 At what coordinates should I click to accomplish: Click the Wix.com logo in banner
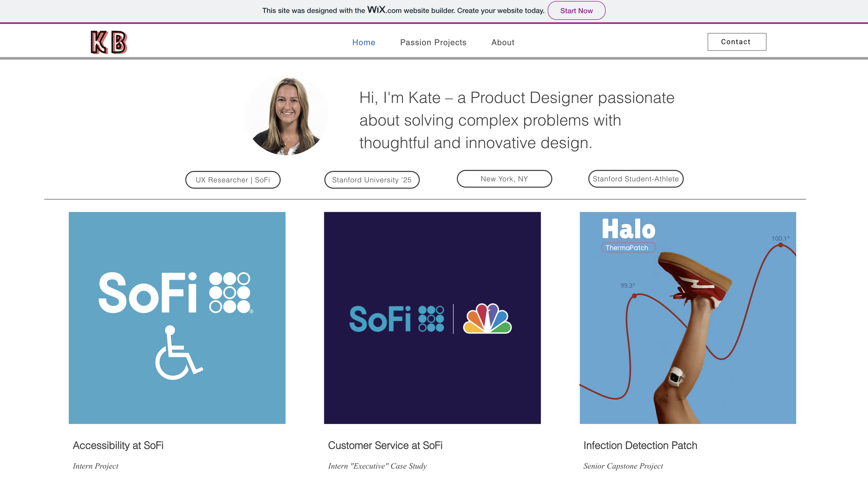click(377, 10)
